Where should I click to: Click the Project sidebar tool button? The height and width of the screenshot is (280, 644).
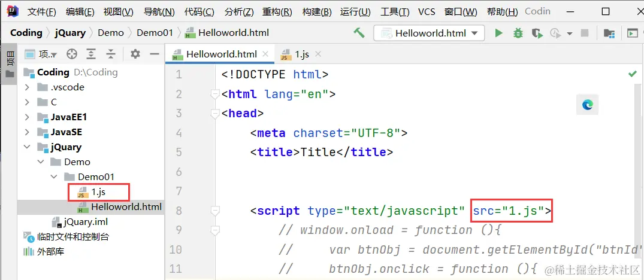point(9,64)
